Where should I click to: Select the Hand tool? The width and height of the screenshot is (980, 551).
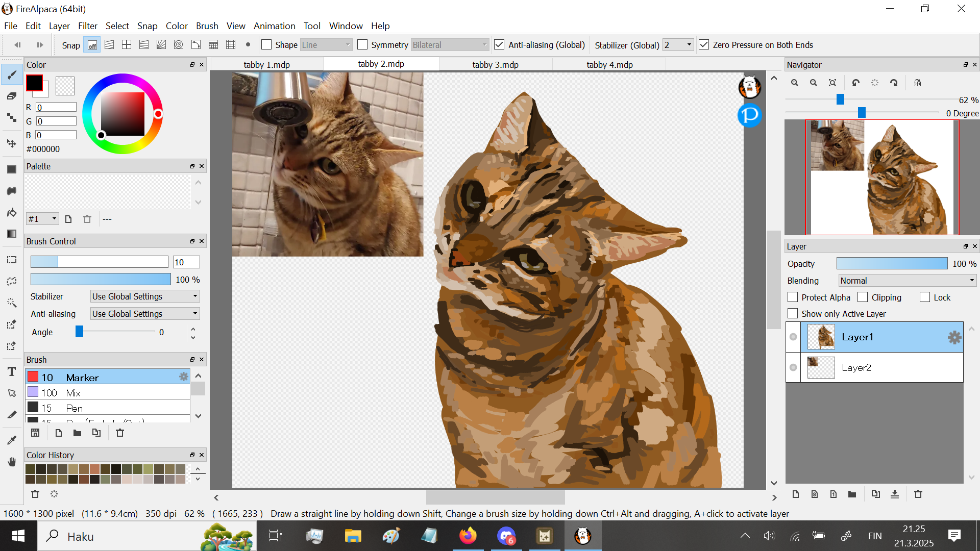(12, 462)
